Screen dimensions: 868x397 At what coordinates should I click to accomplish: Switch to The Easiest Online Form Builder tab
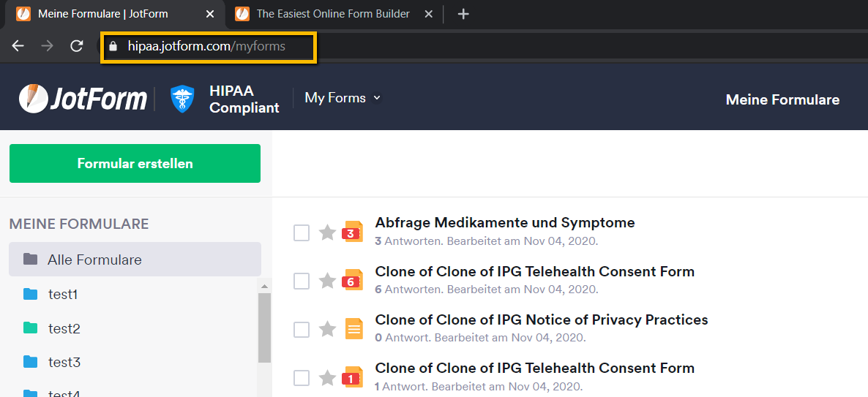point(334,14)
